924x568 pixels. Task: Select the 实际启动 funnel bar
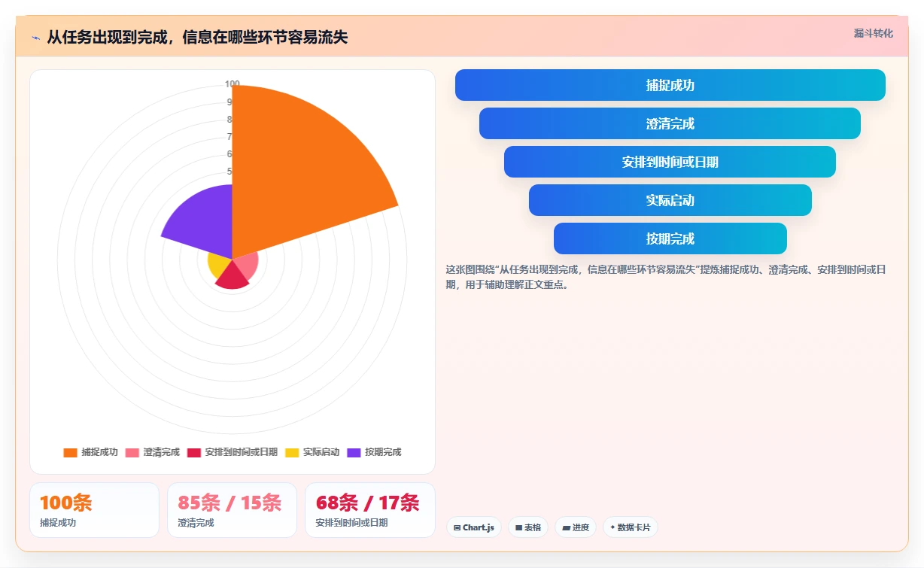coord(670,200)
